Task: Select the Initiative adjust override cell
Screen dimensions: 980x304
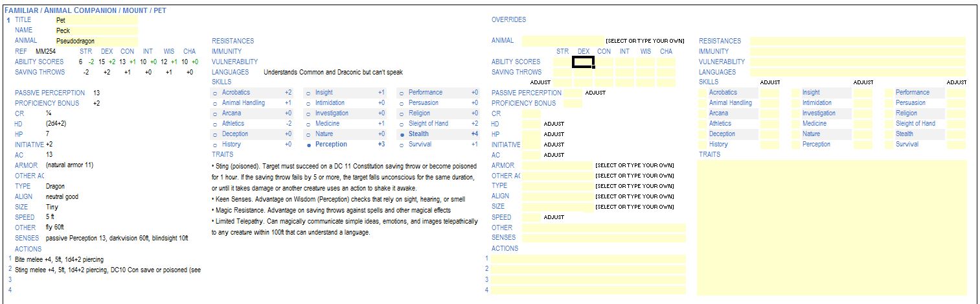Action: [531, 145]
